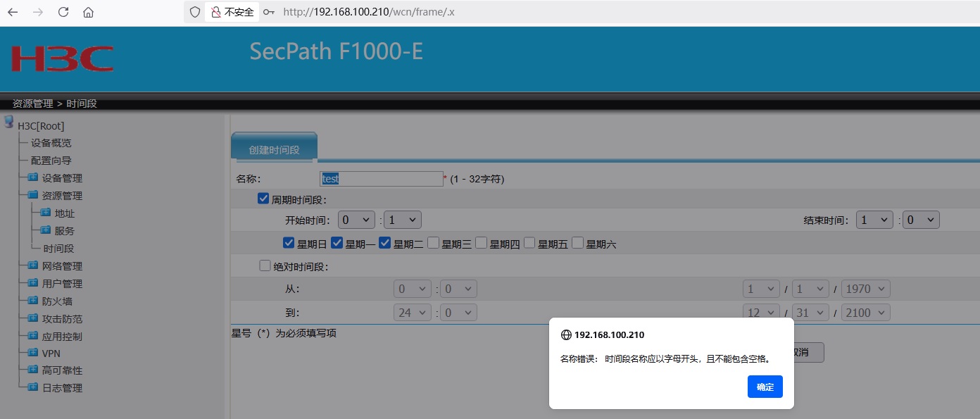Uncheck the 星期日 checkbox
The height and width of the screenshot is (419, 980).
[x=289, y=243]
